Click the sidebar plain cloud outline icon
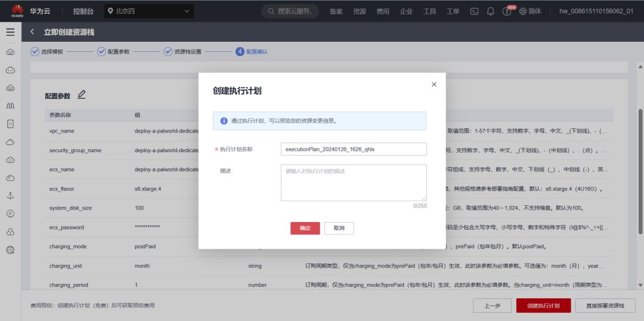644x321 pixels. 10,142
